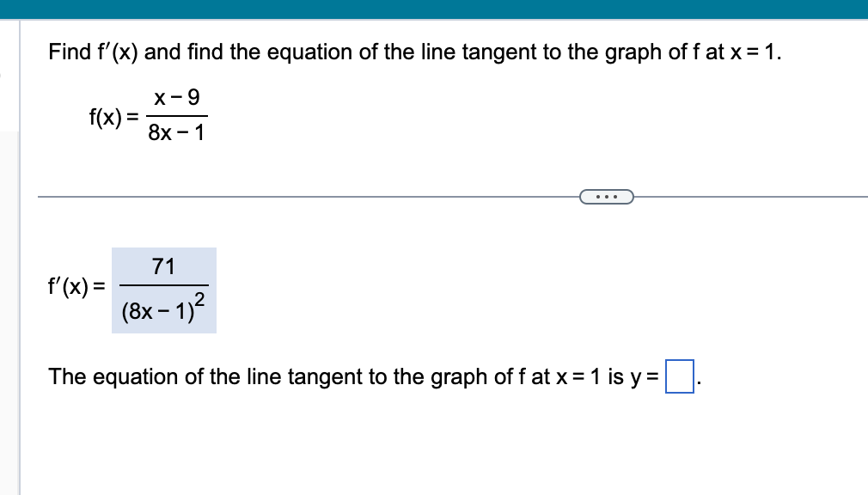Expand hidden content using the ellipsis button
Viewport: 868px width, 495px height.
click(x=608, y=197)
